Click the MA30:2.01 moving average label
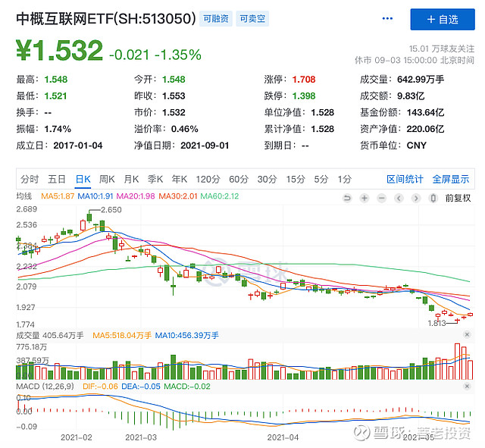This screenshot has height=448, width=485. click(x=178, y=196)
